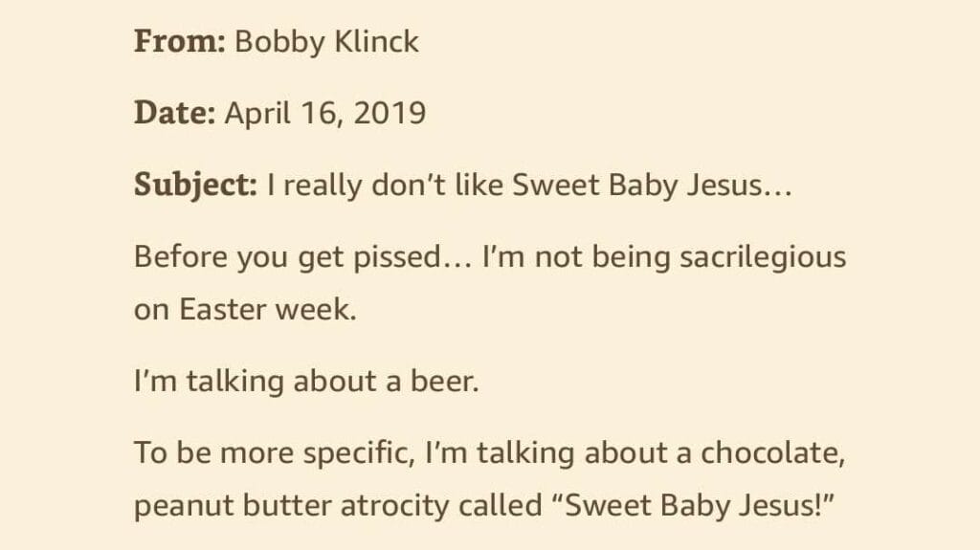Click the subject text about Sweet Baby Jesus
The image size is (980, 550).
pos(530,185)
